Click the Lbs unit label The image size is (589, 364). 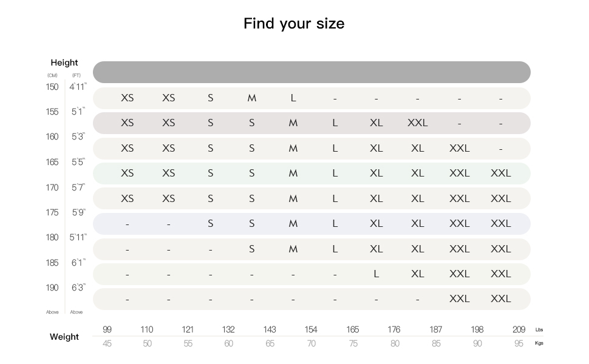(x=539, y=330)
